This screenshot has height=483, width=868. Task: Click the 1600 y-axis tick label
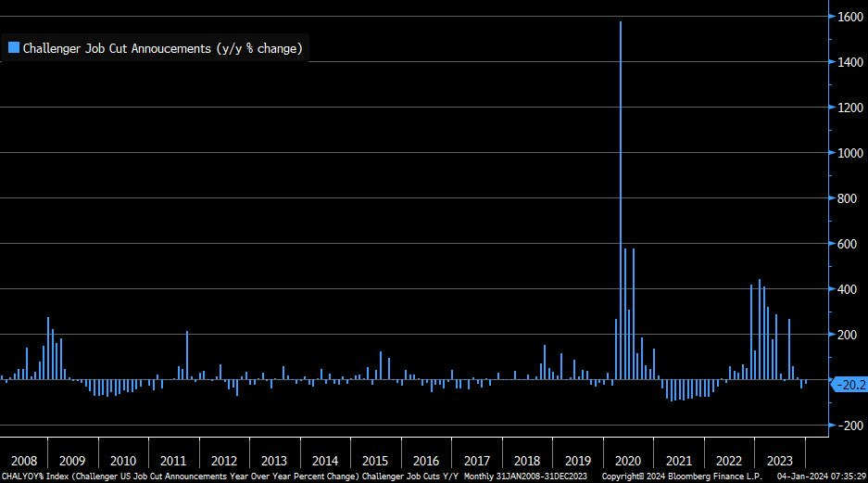click(849, 17)
